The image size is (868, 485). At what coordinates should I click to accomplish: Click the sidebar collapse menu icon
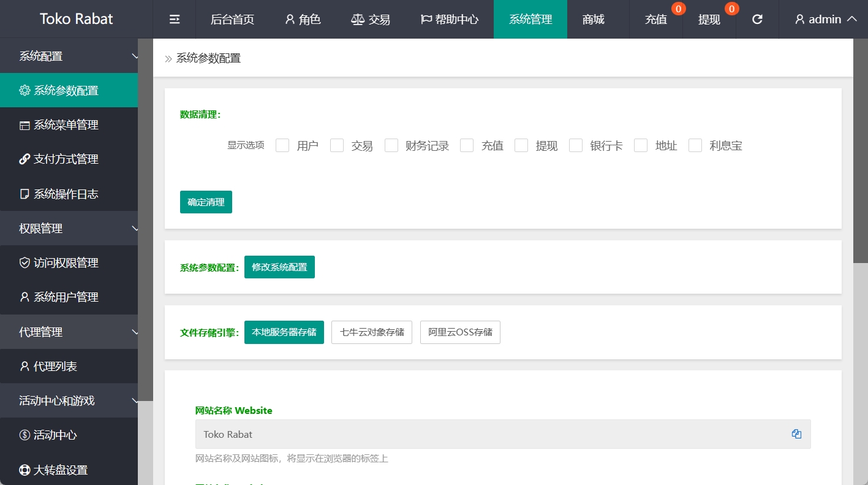tap(175, 20)
